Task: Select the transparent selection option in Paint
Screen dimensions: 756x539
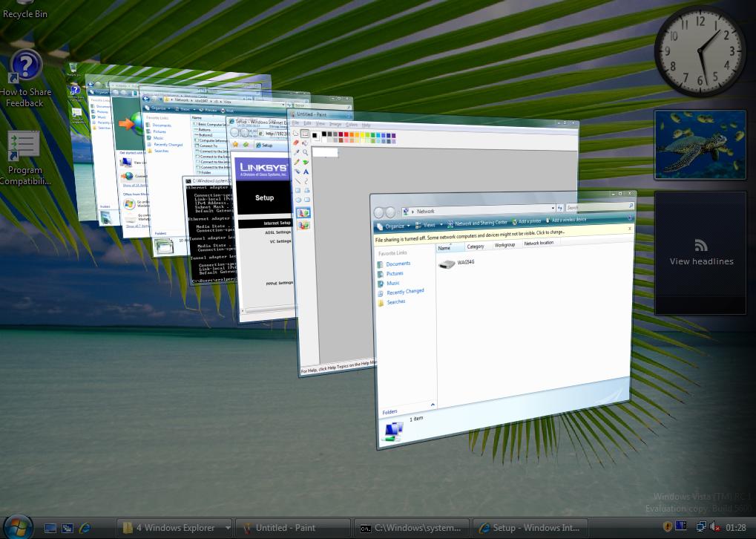Action: 303,224
